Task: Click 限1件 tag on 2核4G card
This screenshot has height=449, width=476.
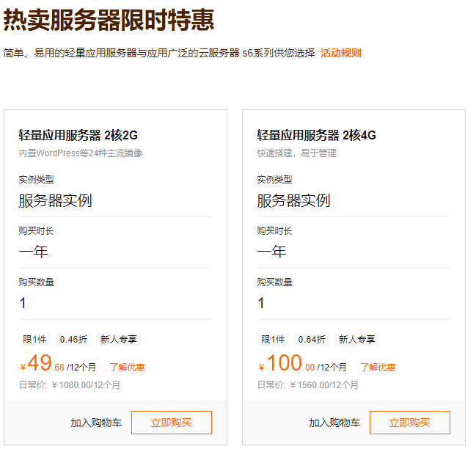Action: coord(273,340)
